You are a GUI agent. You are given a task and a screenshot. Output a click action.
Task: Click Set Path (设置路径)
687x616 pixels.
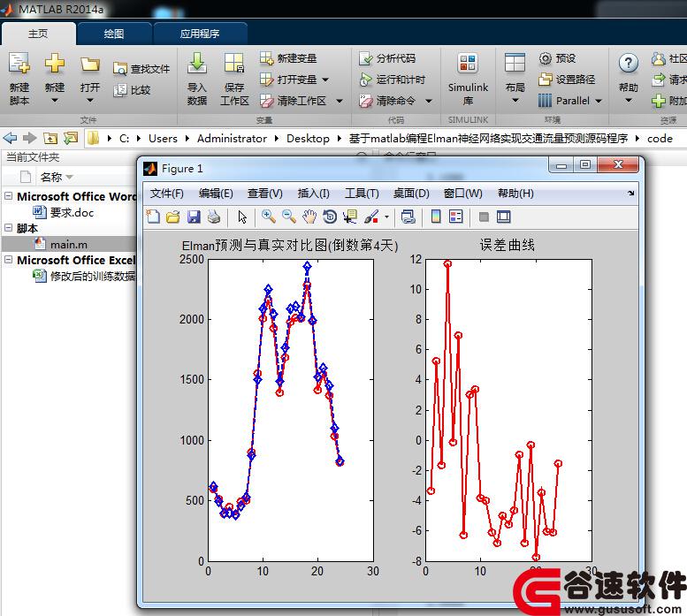point(567,80)
